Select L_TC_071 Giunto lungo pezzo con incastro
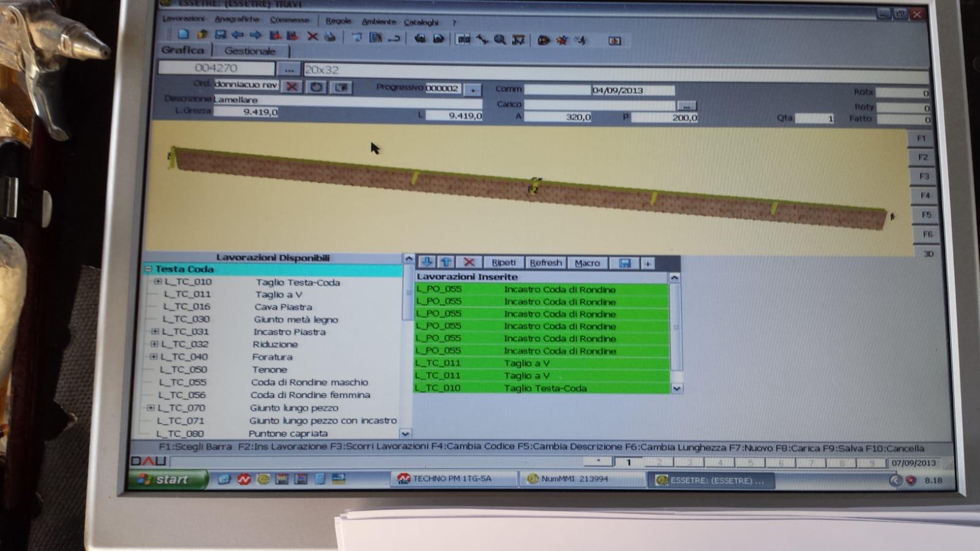Screen dimensions: 980x551 tap(276, 421)
